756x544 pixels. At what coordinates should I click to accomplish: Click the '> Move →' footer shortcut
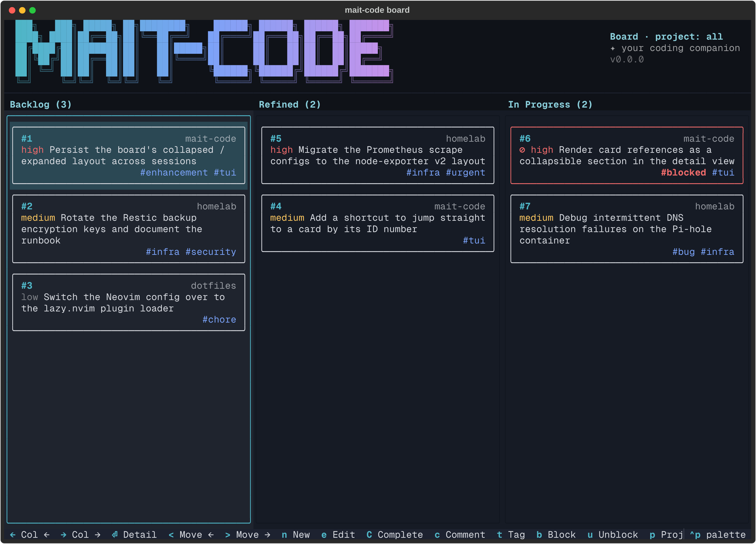[248, 534]
